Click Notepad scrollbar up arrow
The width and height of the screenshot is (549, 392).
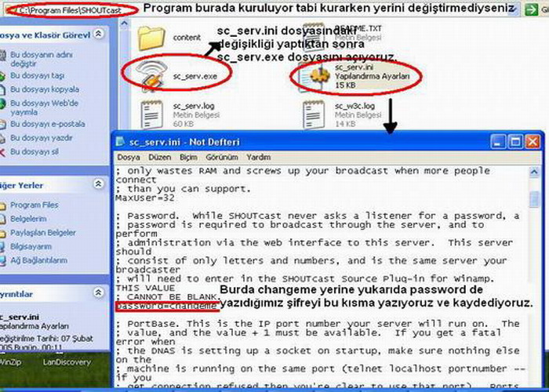534,172
